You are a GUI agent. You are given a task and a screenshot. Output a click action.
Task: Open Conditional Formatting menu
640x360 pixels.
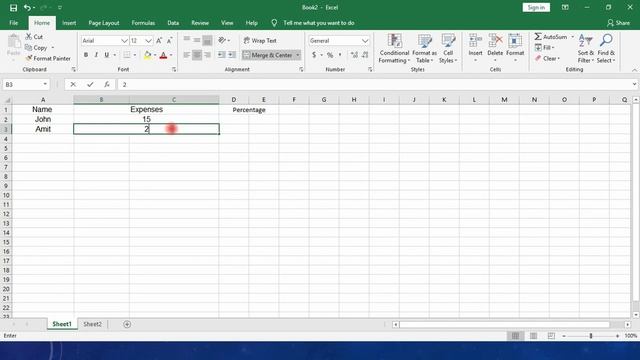click(x=394, y=48)
